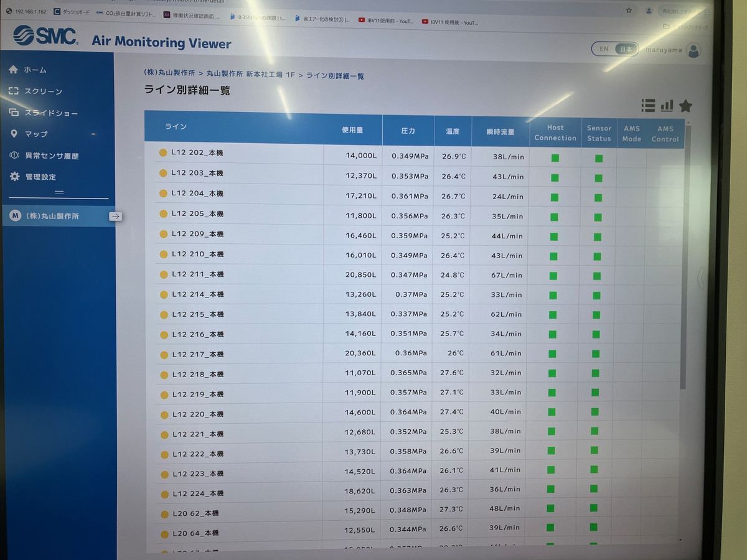Screen dimensions: 747x560
Task: Click yellow status dot of L12 214_本機
Action: click(x=164, y=294)
